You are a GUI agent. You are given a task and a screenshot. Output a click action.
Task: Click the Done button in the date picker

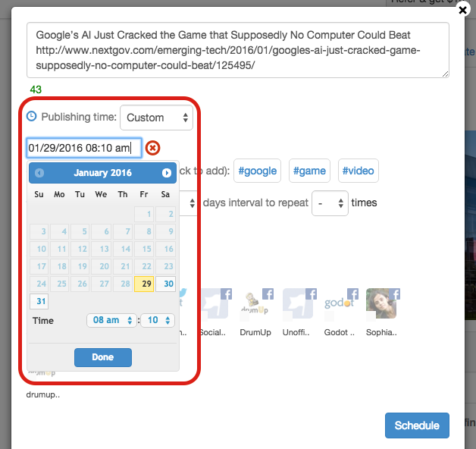103,357
